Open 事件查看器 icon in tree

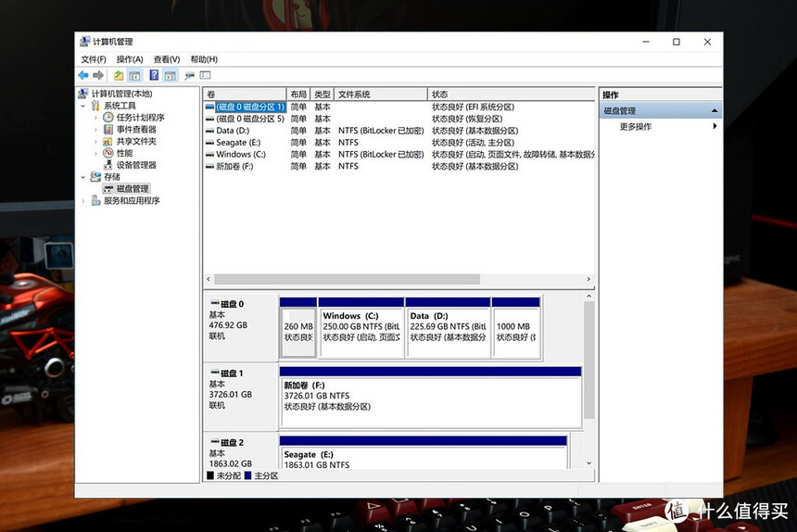108,129
